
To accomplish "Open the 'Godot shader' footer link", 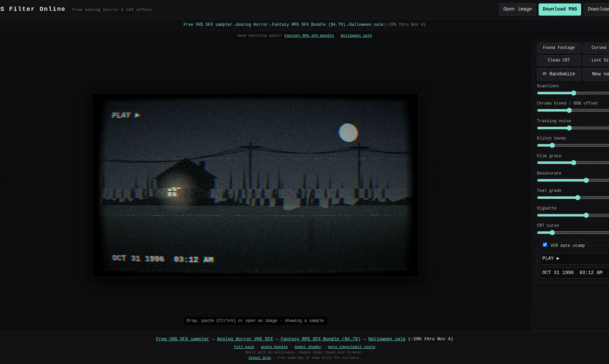I will (308, 347).
